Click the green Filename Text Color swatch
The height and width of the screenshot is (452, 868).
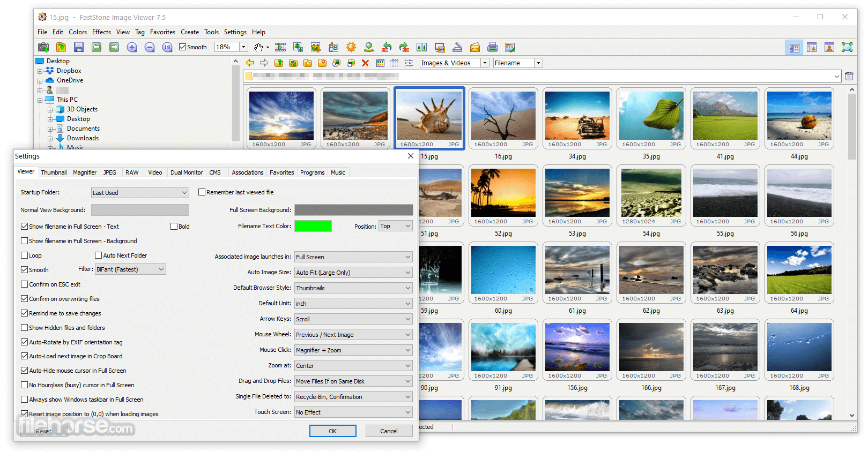(313, 226)
